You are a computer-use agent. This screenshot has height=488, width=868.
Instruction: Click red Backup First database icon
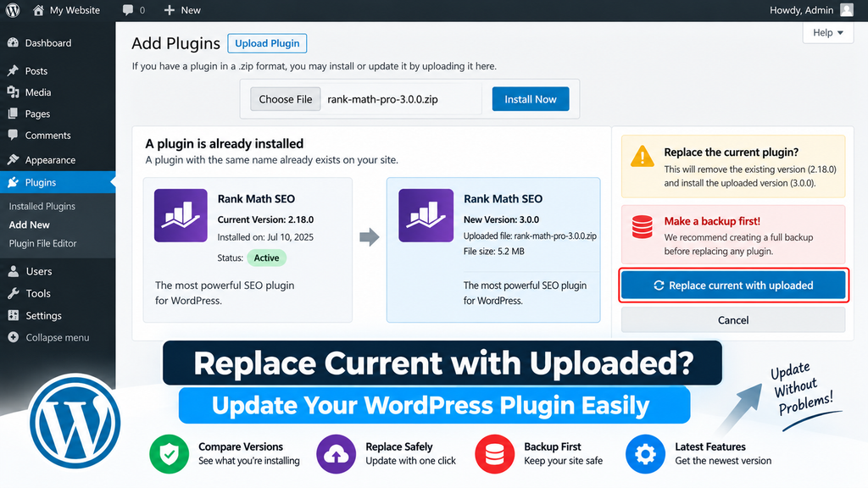tap(494, 454)
